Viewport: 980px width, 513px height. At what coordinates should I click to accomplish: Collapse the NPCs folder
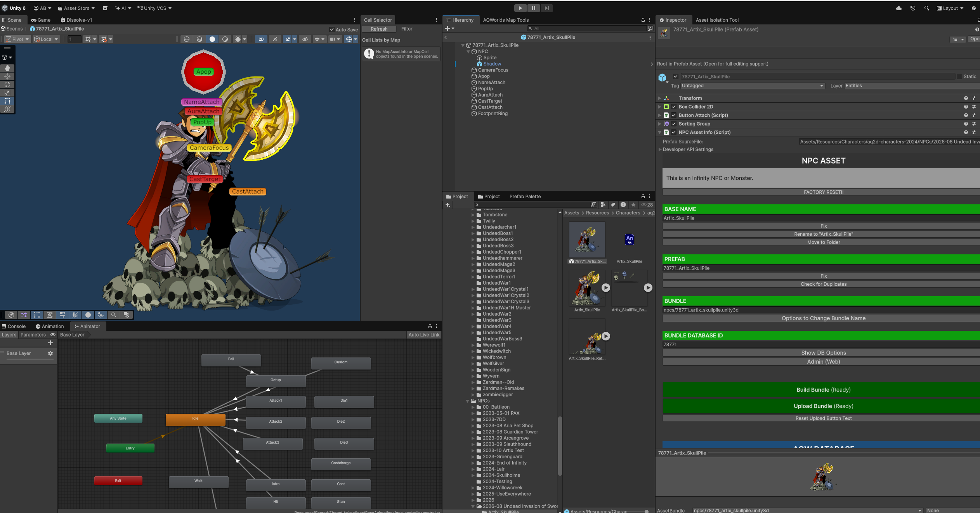(x=468, y=401)
